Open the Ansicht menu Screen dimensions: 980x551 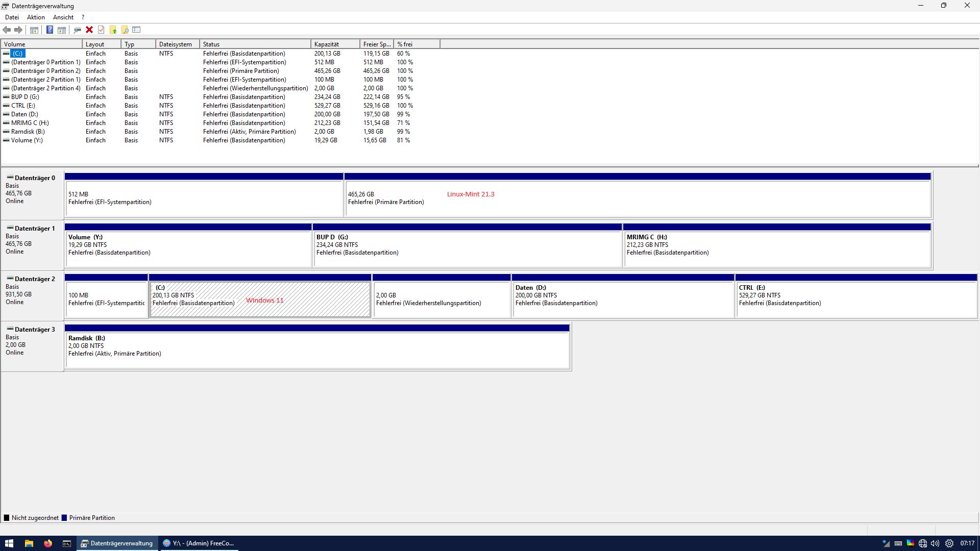click(x=63, y=17)
